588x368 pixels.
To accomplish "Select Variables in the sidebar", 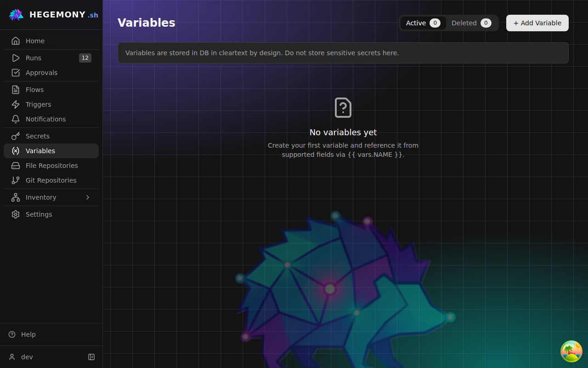I will point(51,151).
